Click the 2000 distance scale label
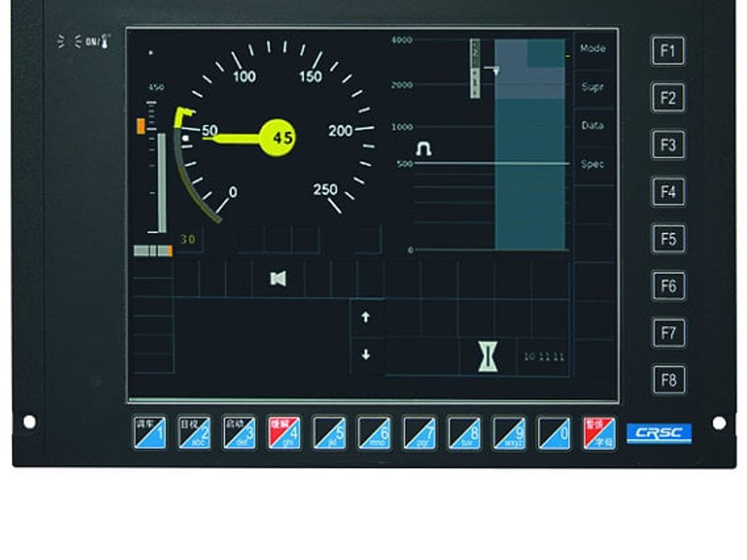Viewport: 747px width, 560px height. tap(402, 85)
